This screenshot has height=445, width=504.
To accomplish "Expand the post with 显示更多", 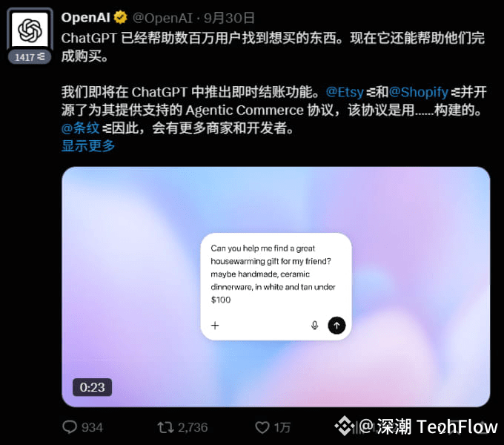I will 88,146.
